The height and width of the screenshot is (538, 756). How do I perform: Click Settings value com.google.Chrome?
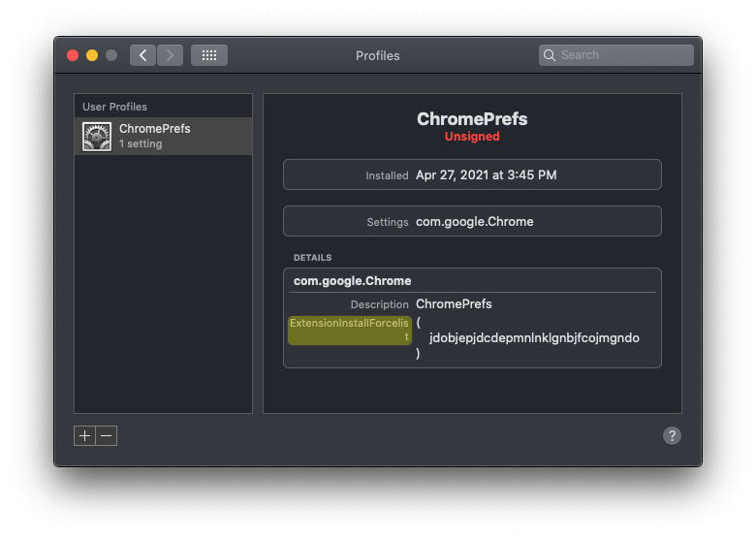pyautogui.click(x=474, y=222)
